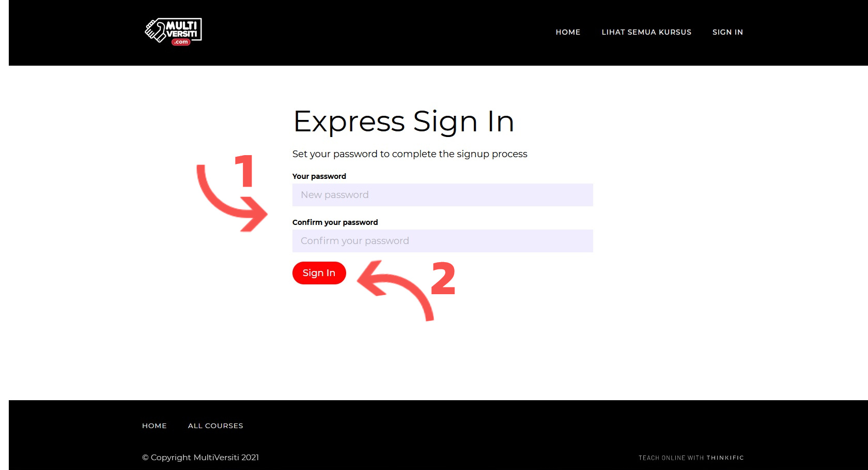Focus the Confirm your password field
Viewport: 868px width, 470px height.
(x=443, y=241)
